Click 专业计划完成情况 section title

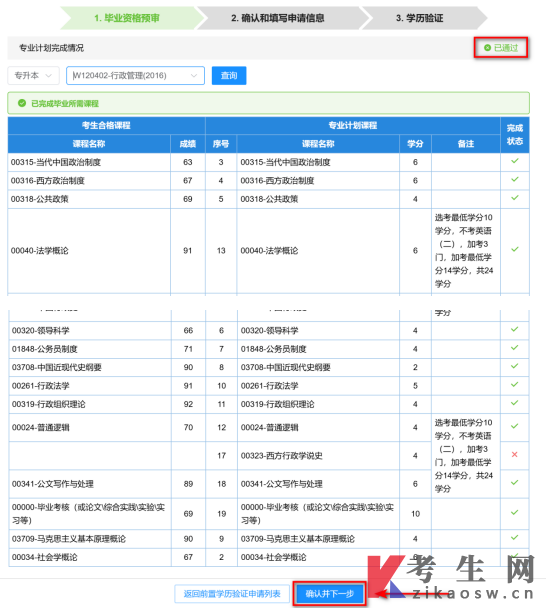tap(51, 48)
